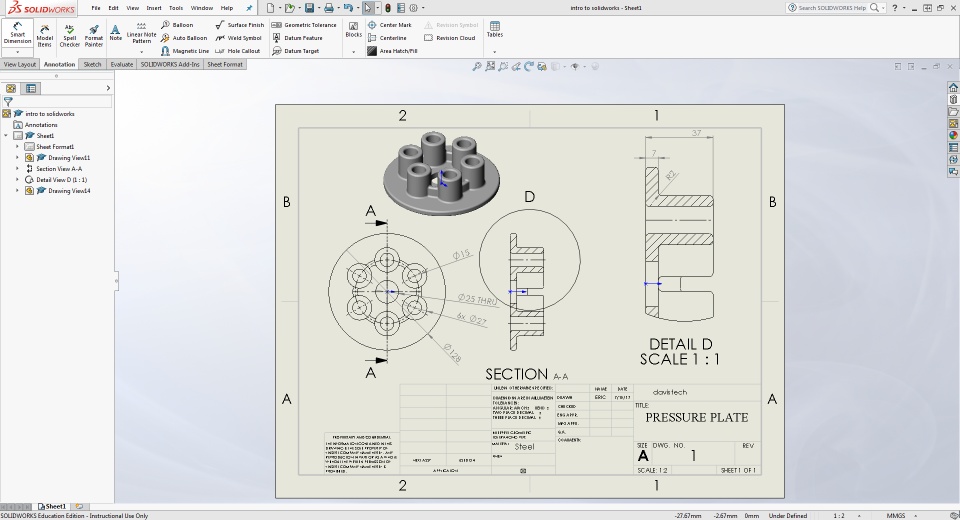Open the Tables dropdown

tap(494, 51)
